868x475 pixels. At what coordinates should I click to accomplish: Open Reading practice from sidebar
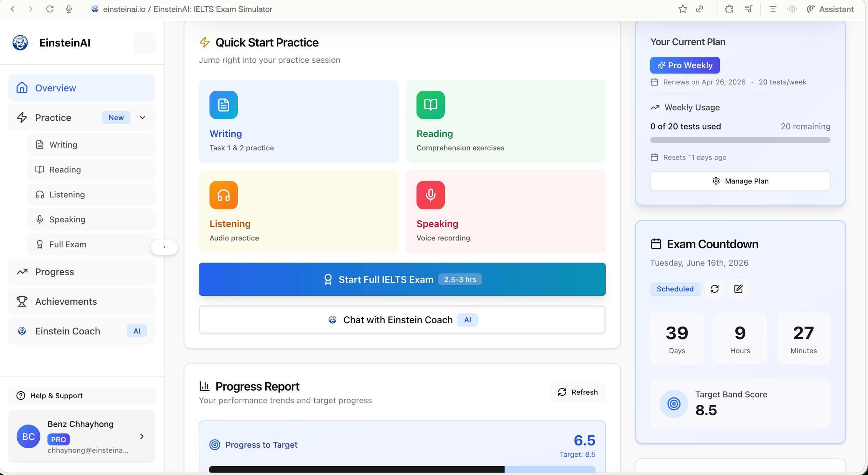(91, 169)
